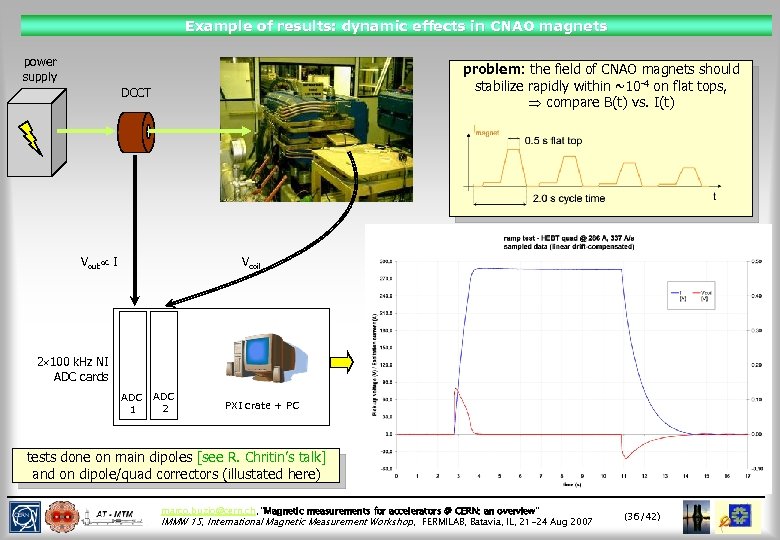
Task: Click the 'problem:' statement text
Action: click(601, 86)
